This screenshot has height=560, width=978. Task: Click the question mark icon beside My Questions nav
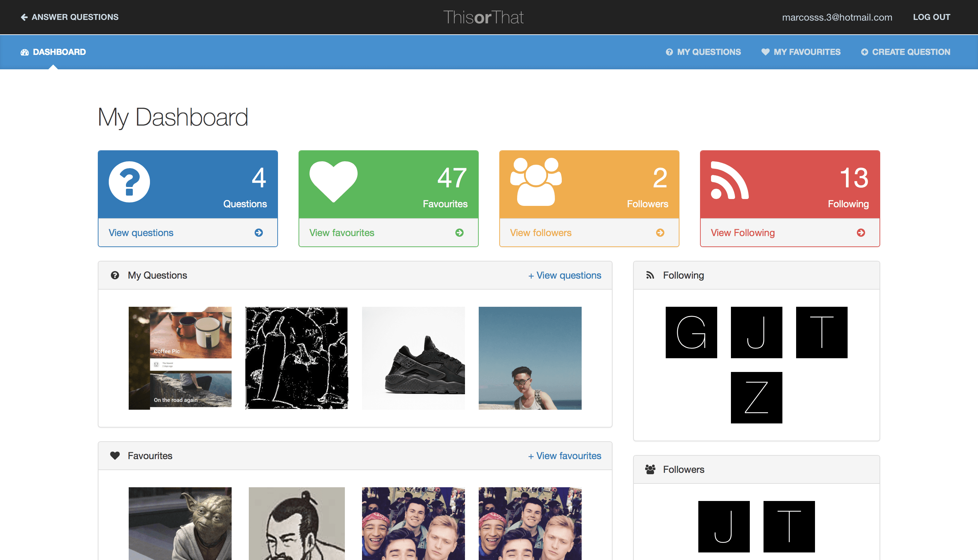coord(669,52)
